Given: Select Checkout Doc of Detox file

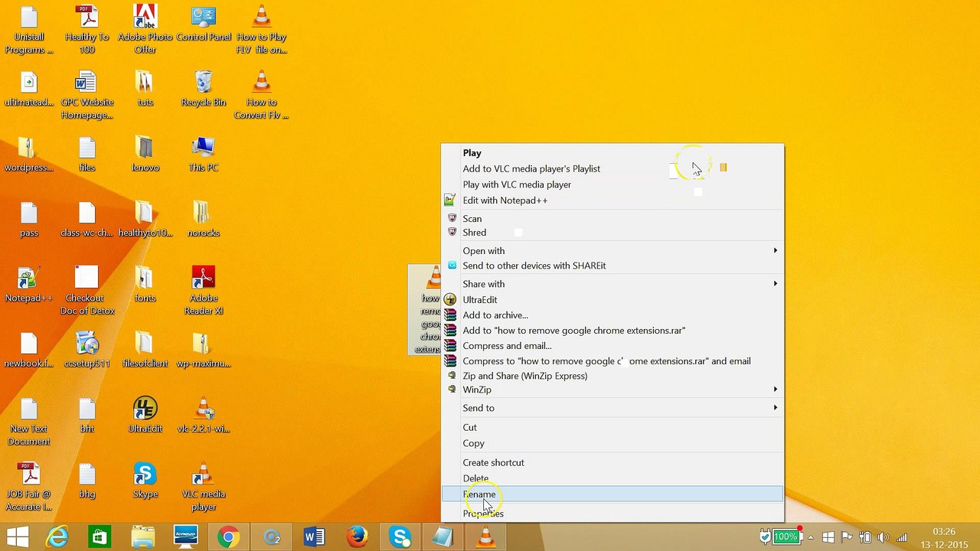Looking at the screenshot, I should [x=87, y=291].
